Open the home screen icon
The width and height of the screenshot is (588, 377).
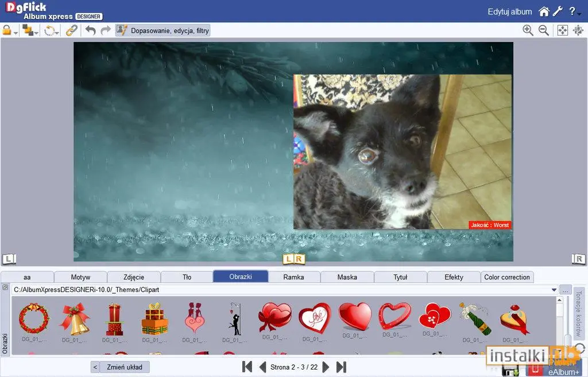click(544, 11)
